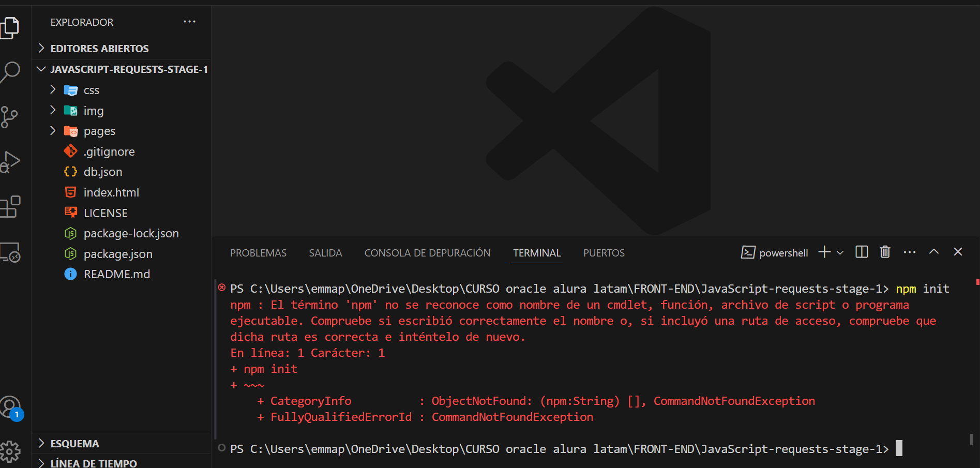Expand the EDITORES ABIERTOS section
This screenshot has width=980, height=468.
(121, 49)
